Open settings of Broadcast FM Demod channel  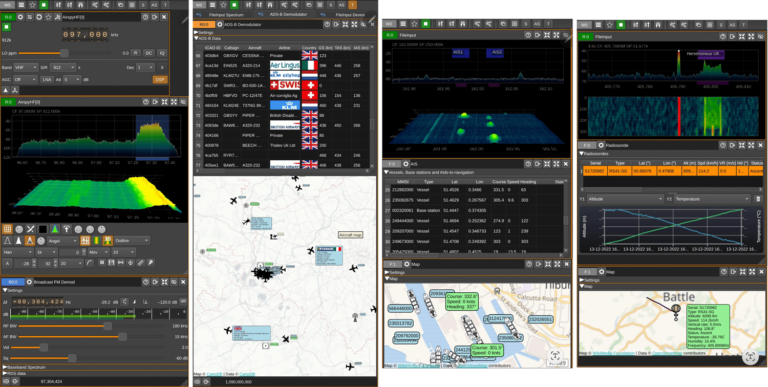[x=29, y=282]
